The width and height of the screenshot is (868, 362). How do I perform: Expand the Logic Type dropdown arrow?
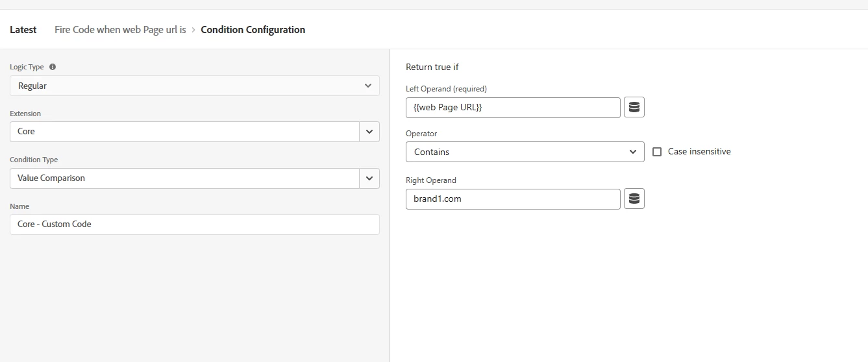tap(368, 86)
